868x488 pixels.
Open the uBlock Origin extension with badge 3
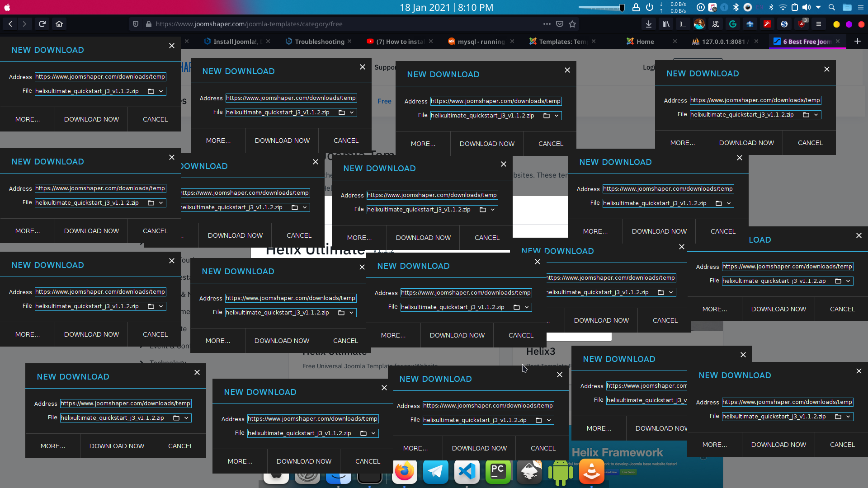click(801, 24)
